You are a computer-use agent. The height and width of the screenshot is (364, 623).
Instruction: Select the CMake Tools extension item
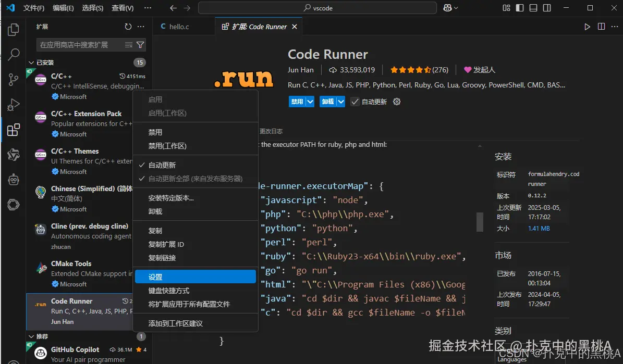click(89, 274)
